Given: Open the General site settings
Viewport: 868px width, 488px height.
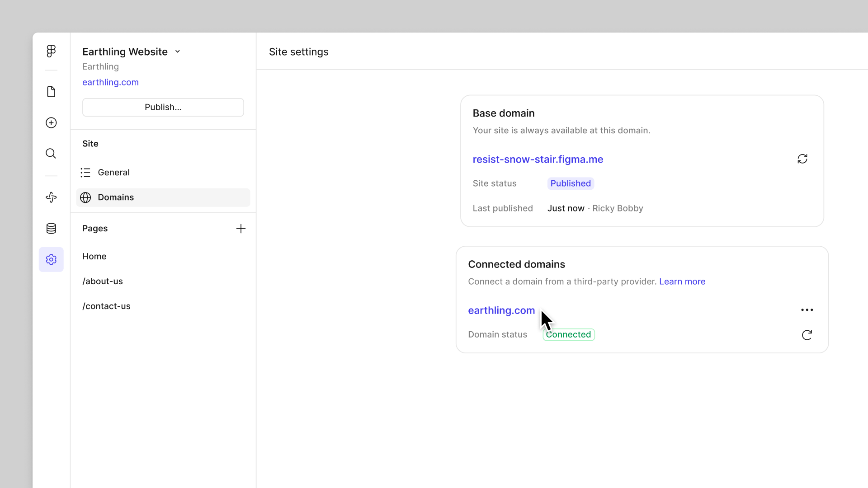Looking at the screenshot, I should pyautogui.click(x=113, y=173).
